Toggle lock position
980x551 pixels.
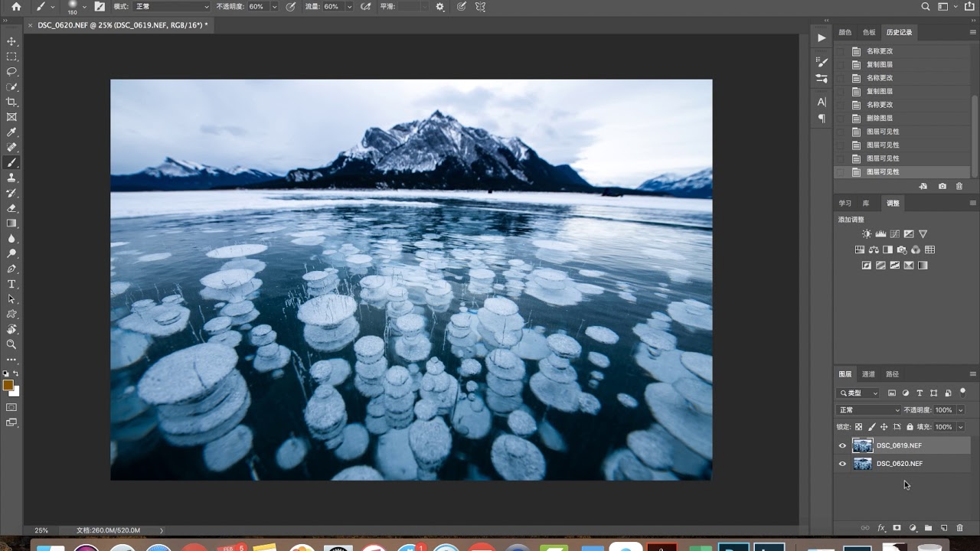884,427
